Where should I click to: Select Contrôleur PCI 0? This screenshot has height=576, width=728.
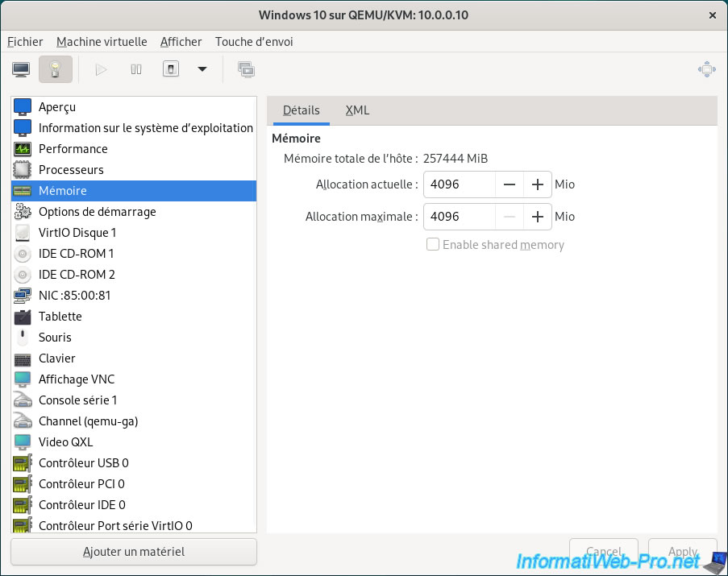point(134,484)
